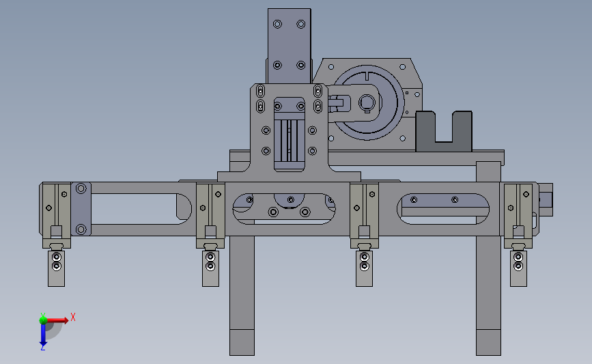
Task: Select the linear guide rail in the center plate
Action: [290, 141]
